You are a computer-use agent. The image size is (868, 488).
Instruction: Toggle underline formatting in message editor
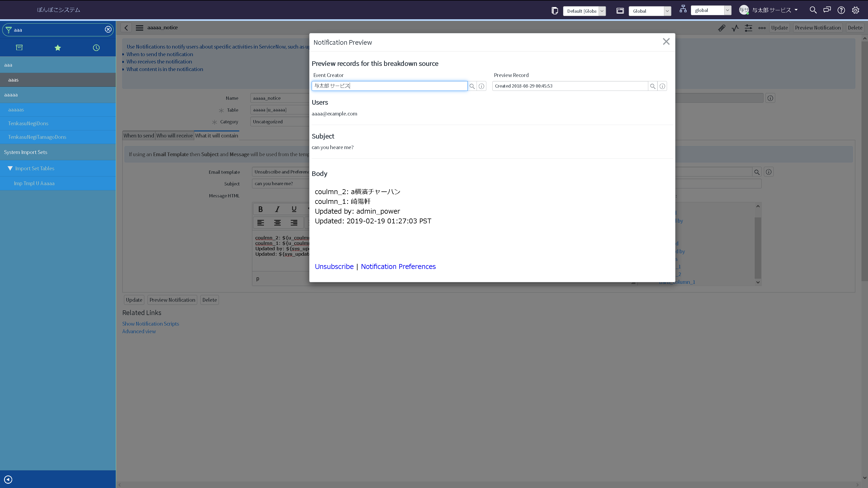(x=294, y=209)
